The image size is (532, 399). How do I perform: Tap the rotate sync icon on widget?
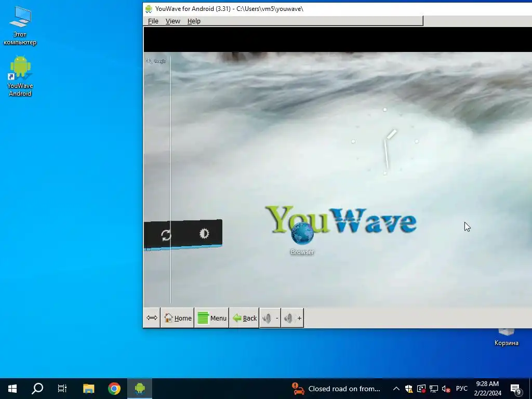point(166,235)
